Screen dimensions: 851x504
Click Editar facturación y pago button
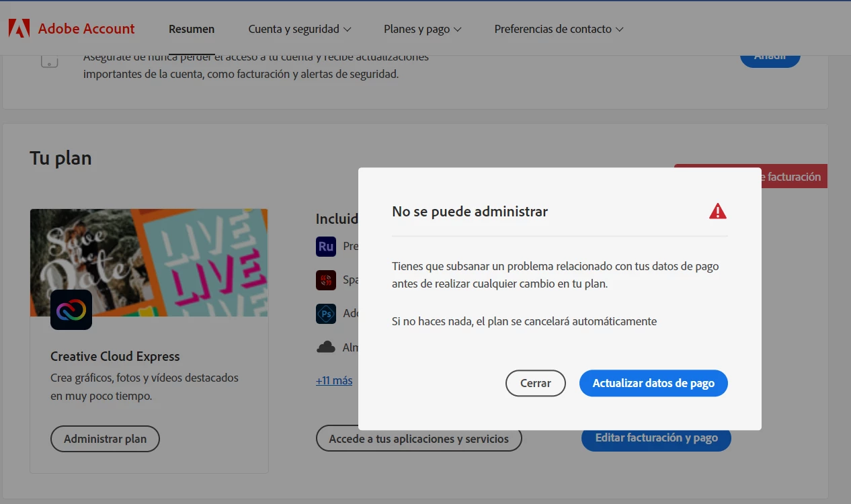656,437
